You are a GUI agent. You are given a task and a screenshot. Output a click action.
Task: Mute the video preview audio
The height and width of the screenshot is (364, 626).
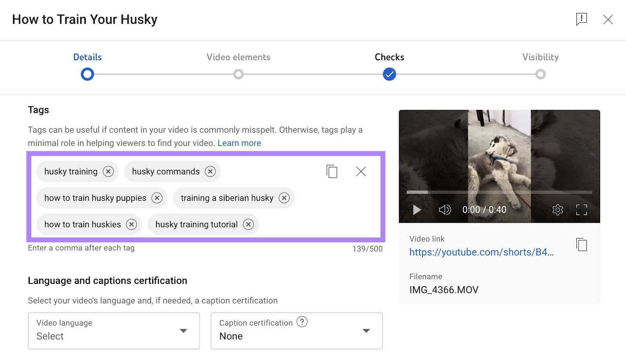click(x=444, y=210)
